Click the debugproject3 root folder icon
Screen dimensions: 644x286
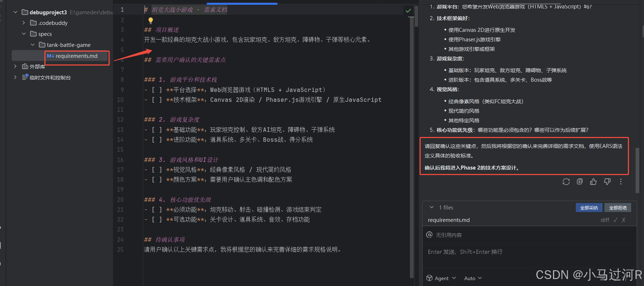[25, 12]
